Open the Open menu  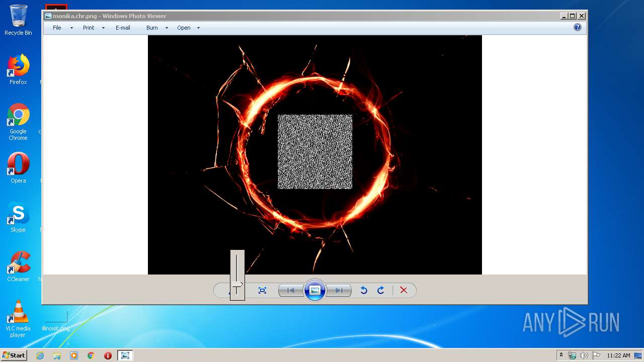(184, 28)
